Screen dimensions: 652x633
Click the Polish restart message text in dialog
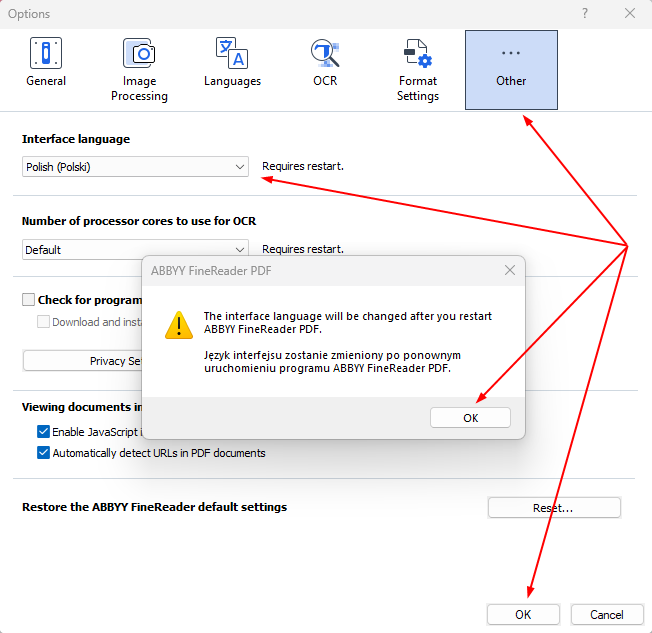(x=332, y=361)
